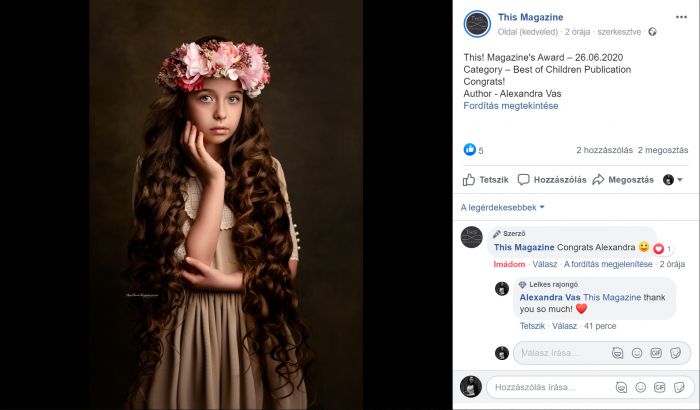
Task: Open the three-dots post options menu
Action: click(x=681, y=17)
